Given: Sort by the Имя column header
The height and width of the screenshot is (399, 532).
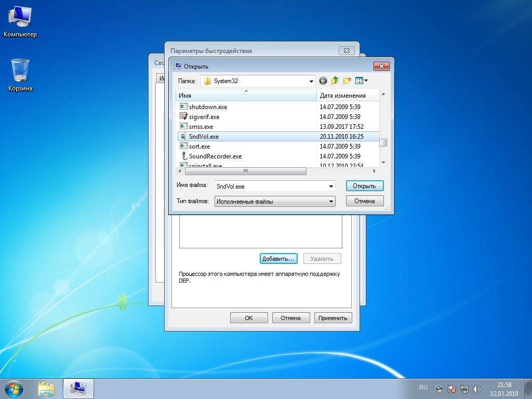Looking at the screenshot, I should tap(246, 96).
